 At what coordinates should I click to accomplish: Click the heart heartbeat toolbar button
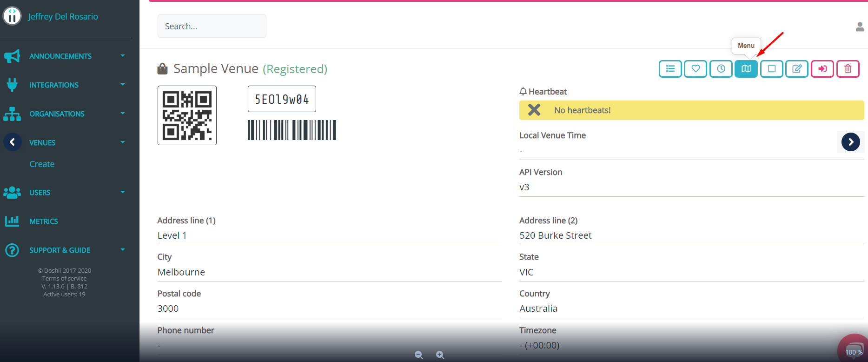click(696, 69)
